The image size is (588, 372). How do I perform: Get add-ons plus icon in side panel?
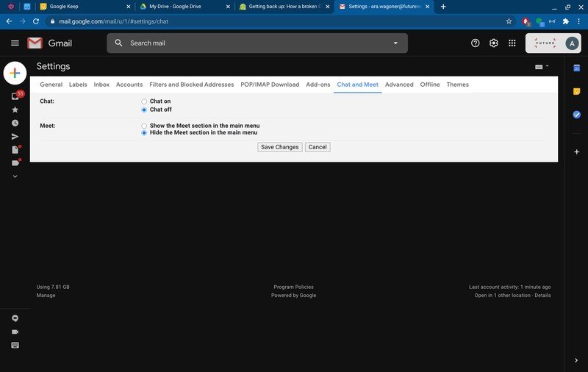pos(577,152)
